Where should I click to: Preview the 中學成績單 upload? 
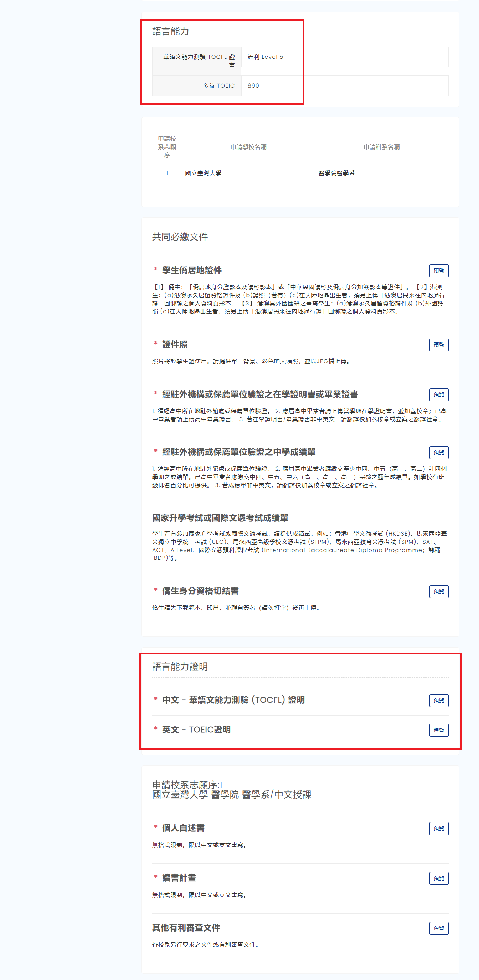[439, 452]
